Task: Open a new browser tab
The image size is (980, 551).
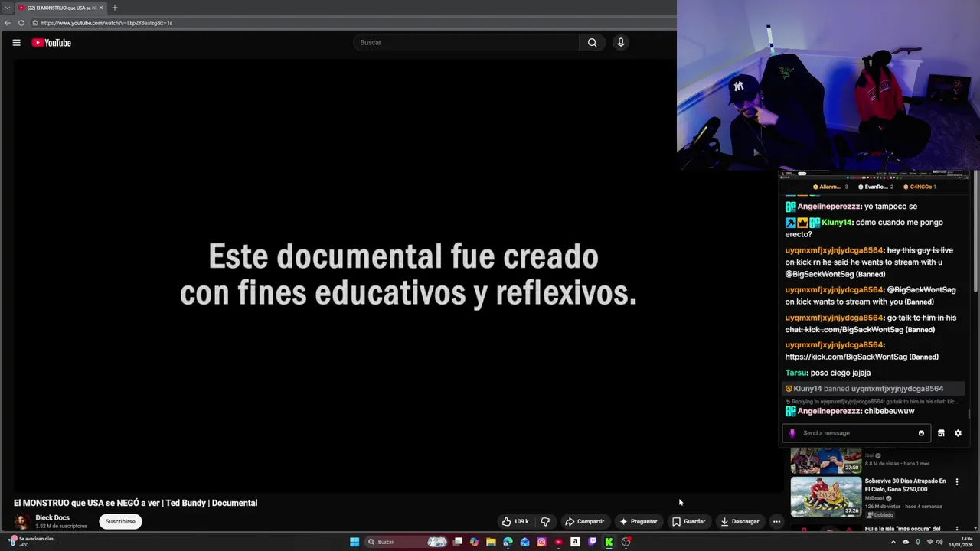Action: pyautogui.click(x=115, y=8)
